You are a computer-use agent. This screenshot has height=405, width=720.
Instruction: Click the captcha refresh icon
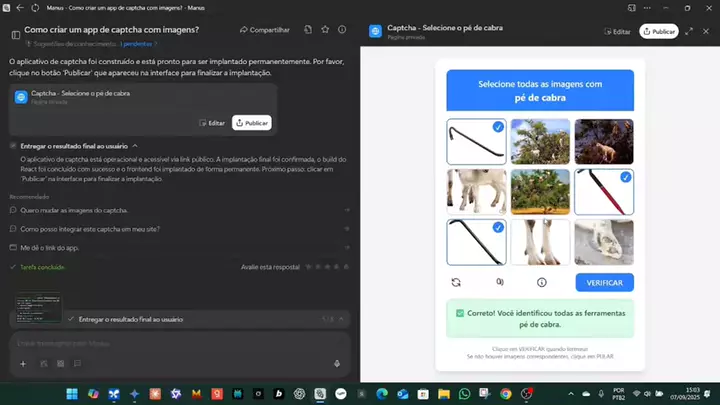tap(456, 283)
